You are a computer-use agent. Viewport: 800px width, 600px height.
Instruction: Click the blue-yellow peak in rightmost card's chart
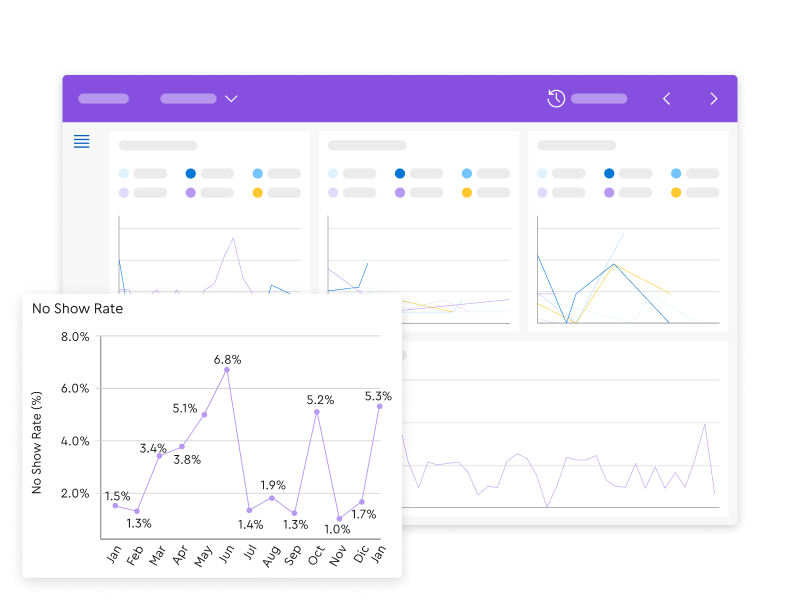[614, 264]
